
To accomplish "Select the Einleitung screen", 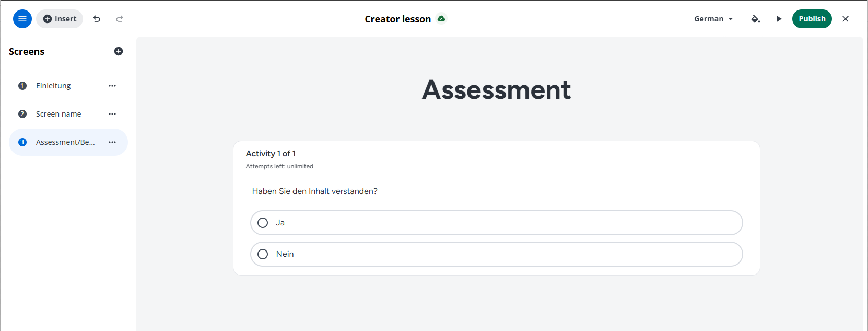I will tap(68, 86).
